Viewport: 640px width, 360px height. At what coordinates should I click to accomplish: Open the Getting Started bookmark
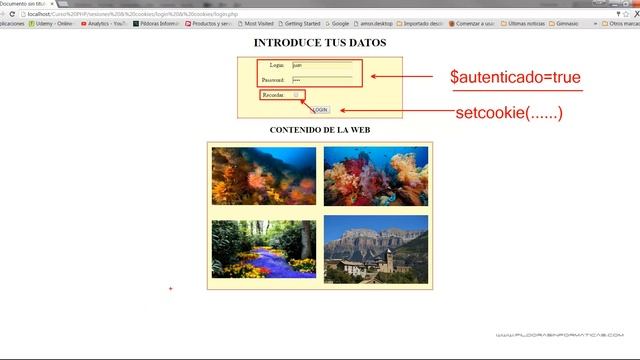tap(299, 24)
